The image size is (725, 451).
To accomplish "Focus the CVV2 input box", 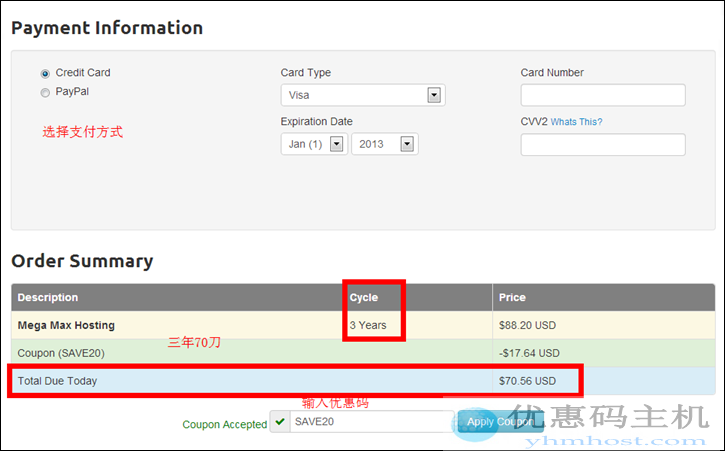I will 602,145.
